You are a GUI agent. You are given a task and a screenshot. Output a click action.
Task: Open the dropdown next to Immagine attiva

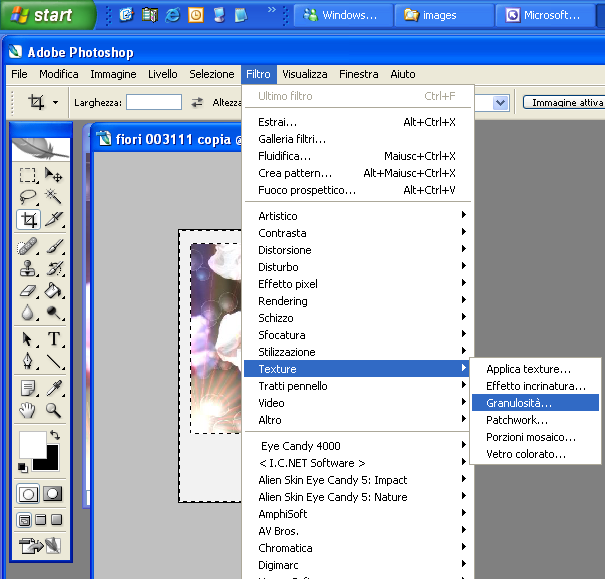click(500, 103)
